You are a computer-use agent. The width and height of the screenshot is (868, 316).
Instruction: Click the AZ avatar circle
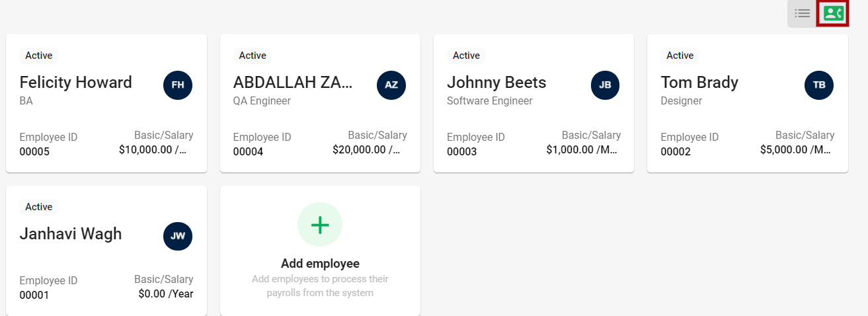click(x=391, y=85)
